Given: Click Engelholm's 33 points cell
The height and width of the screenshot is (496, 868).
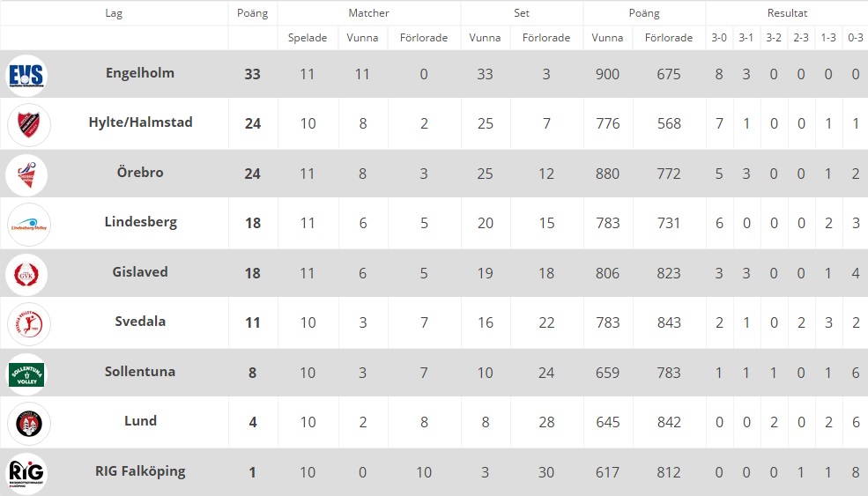Looking at the screenshot, I should pos(252,74).
